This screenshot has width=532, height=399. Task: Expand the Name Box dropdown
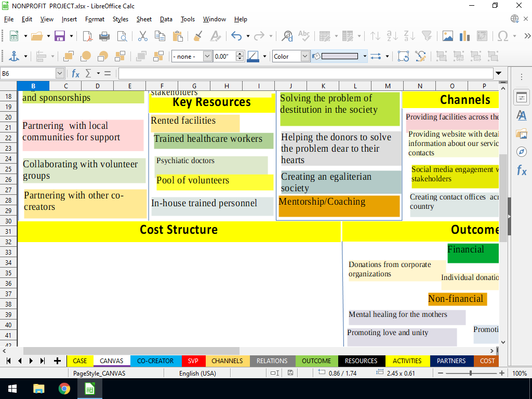(60, 73)
